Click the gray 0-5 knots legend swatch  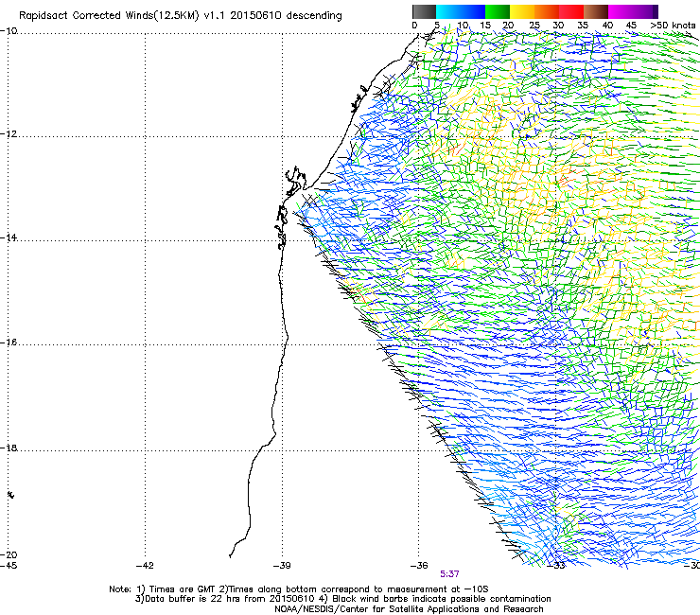(424, 11)
